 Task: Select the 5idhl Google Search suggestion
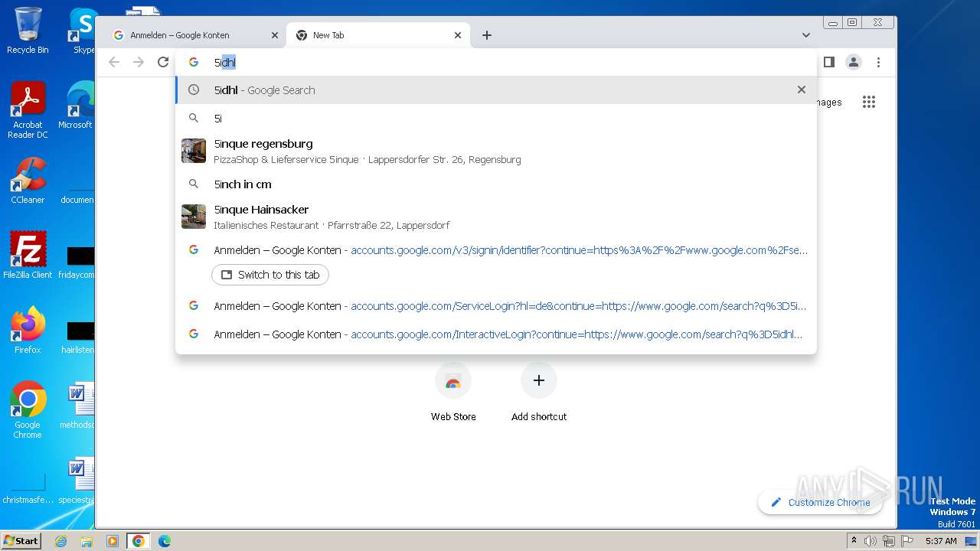[496, 90]
